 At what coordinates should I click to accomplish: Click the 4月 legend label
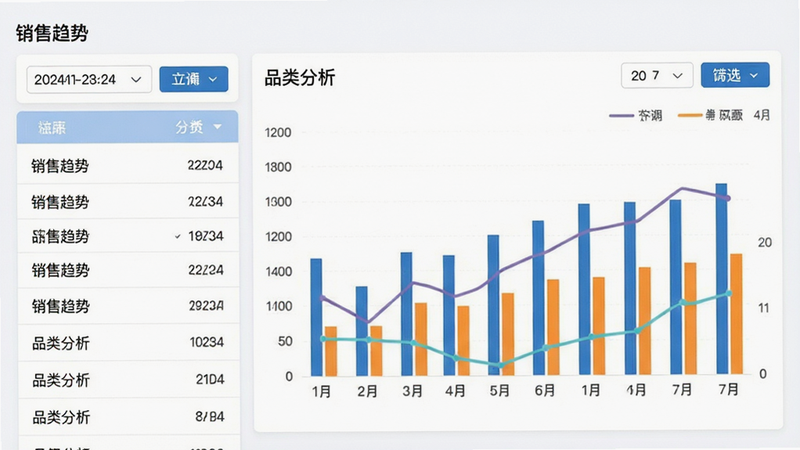tap(762, 115)
